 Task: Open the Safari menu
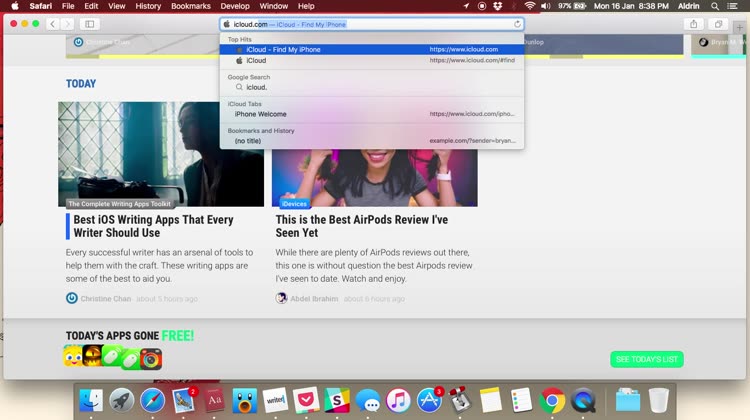(41, 6)
